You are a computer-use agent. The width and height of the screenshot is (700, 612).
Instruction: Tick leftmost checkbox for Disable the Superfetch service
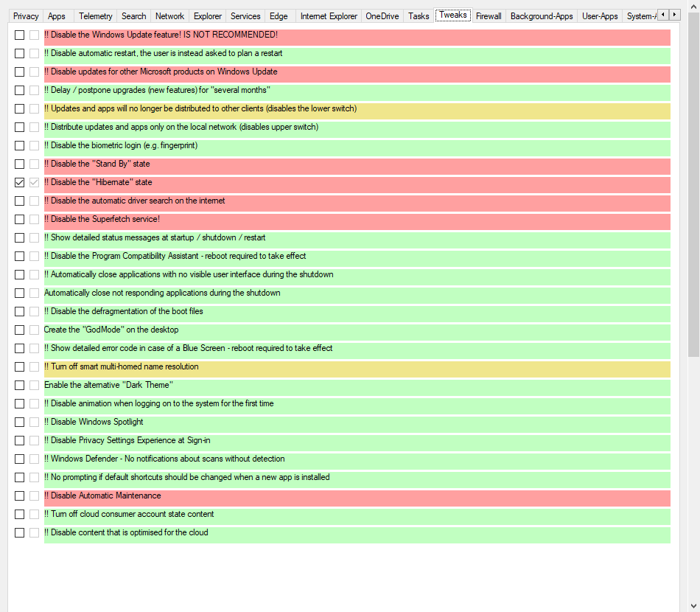pyautogui.click(x=20, y=219)
